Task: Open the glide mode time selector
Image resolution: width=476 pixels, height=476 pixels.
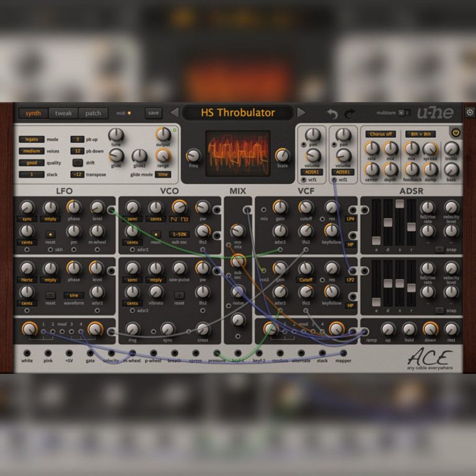Action: [163, 175]
